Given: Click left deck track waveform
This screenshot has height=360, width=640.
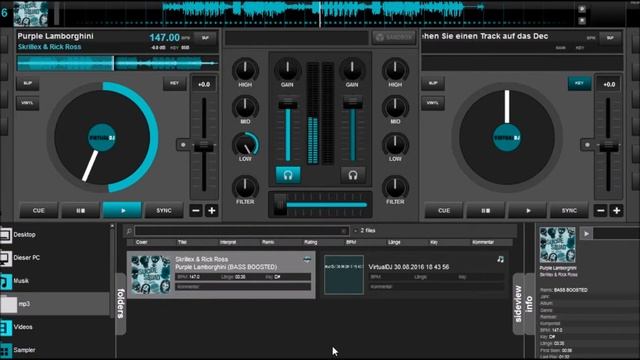Looking at the screenshot, I should pos(118,63).
